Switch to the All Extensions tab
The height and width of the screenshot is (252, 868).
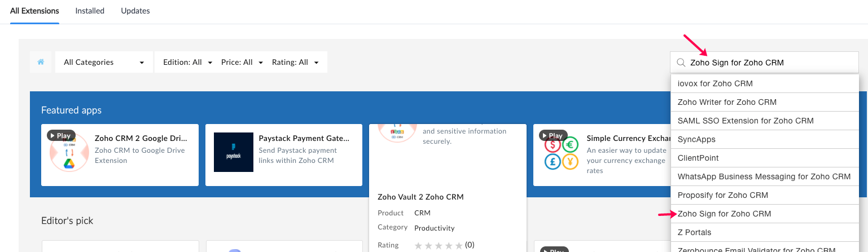[x=34, y=11]
